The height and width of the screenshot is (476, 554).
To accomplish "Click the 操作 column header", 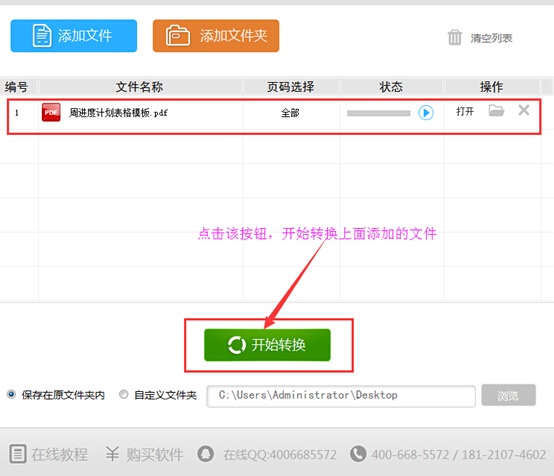I will point(491,87).
